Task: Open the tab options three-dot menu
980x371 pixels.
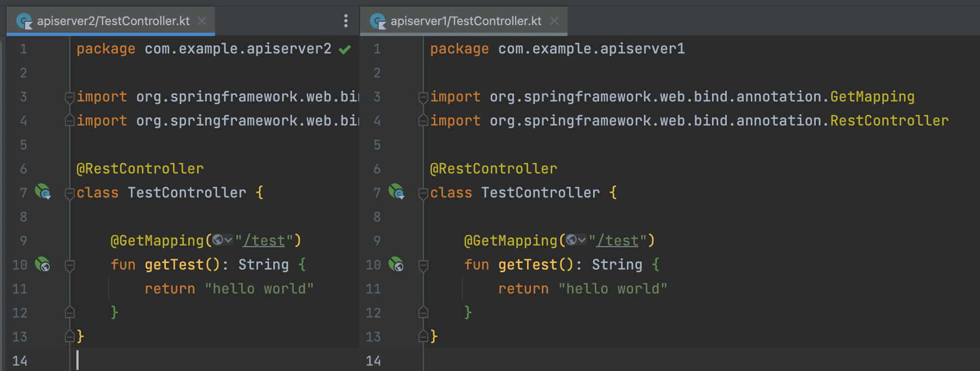Action: click(345, 21)
